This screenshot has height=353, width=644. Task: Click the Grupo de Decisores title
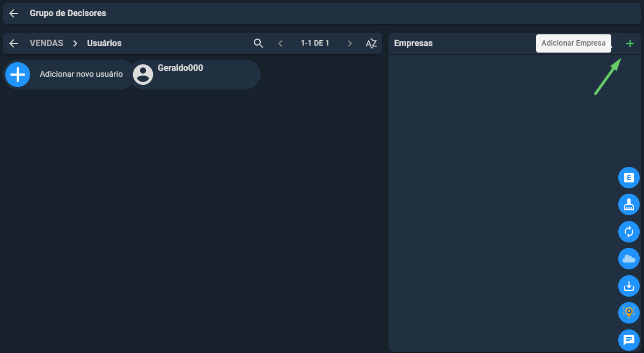68,13
